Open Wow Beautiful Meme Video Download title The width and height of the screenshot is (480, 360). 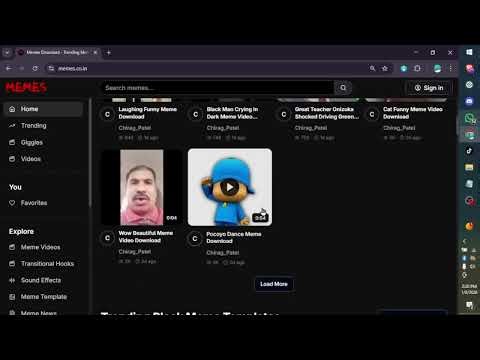(146, 237)
